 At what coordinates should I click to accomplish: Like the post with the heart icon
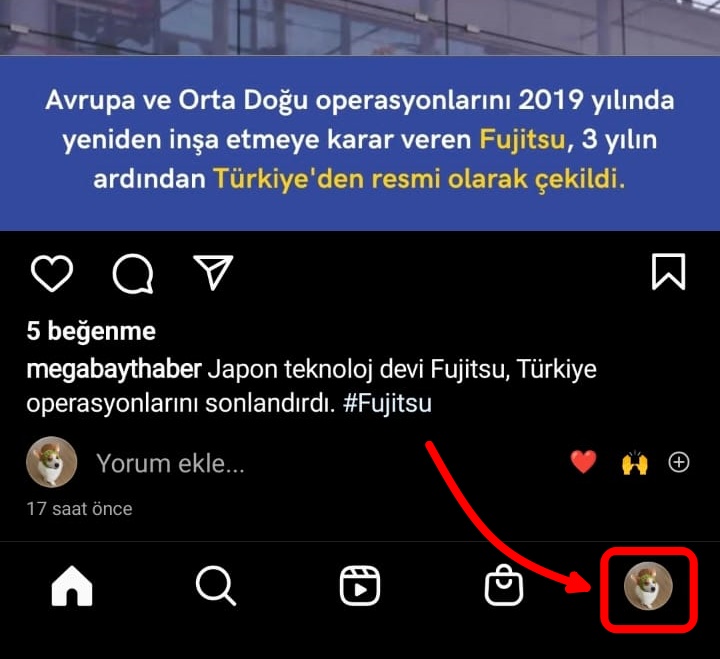click(x=51, y=273)
